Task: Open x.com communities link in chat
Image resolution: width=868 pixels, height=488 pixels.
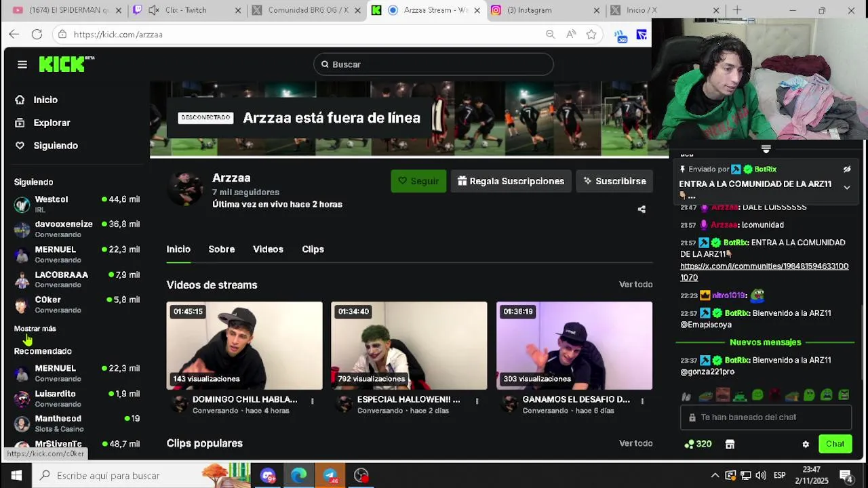Action: (764, 272)
